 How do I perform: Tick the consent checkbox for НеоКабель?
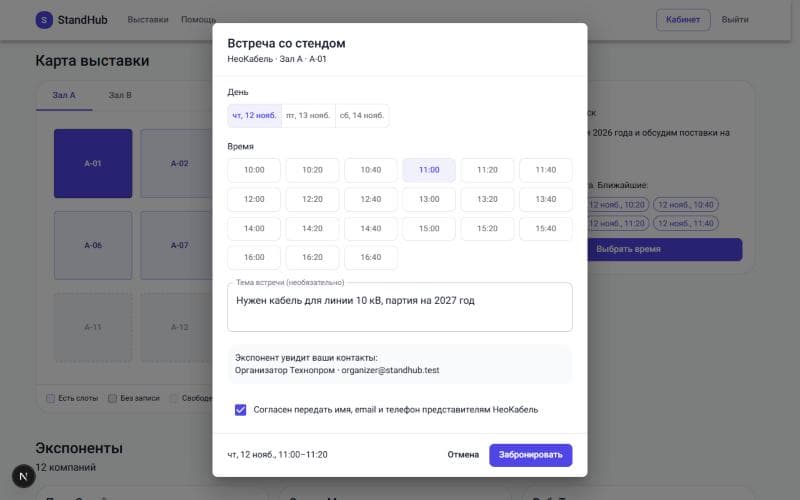[x=240, y=410]
